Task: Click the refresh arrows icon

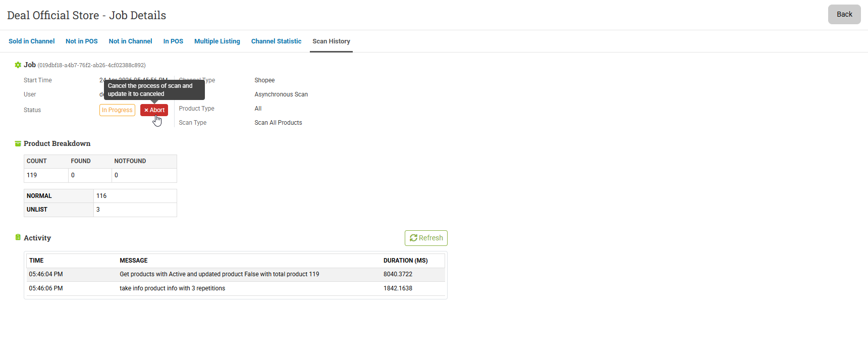Action: tap(413, 238)
